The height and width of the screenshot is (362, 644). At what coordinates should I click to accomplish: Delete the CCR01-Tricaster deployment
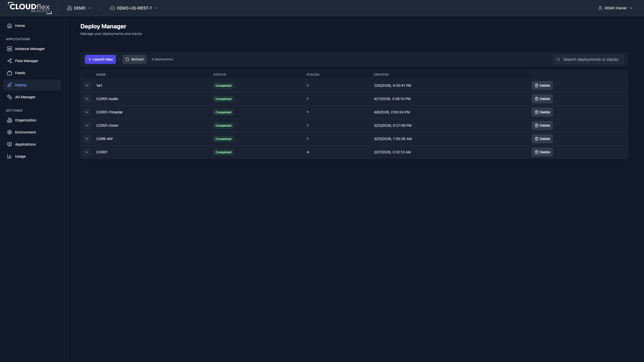(x=542, y=112)
